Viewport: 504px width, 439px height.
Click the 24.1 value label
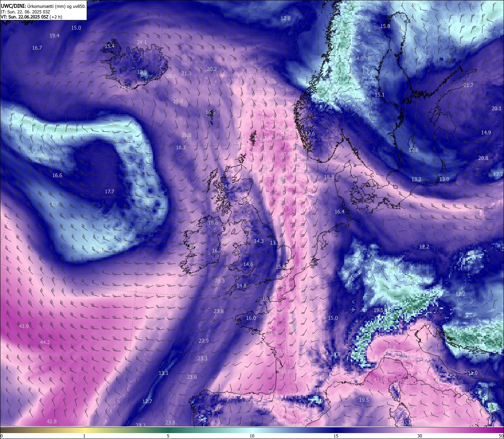point(142,43)
